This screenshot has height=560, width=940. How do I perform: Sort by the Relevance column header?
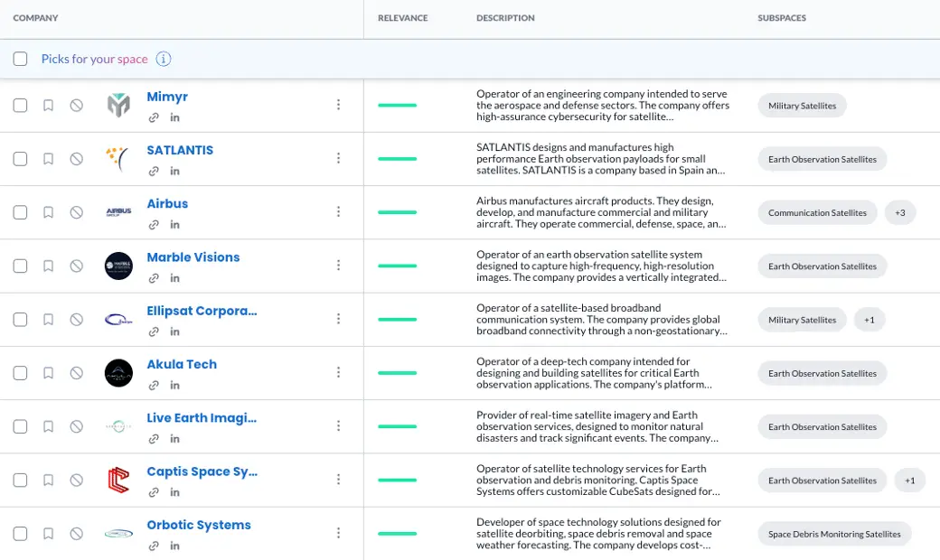tap(402, 18)
